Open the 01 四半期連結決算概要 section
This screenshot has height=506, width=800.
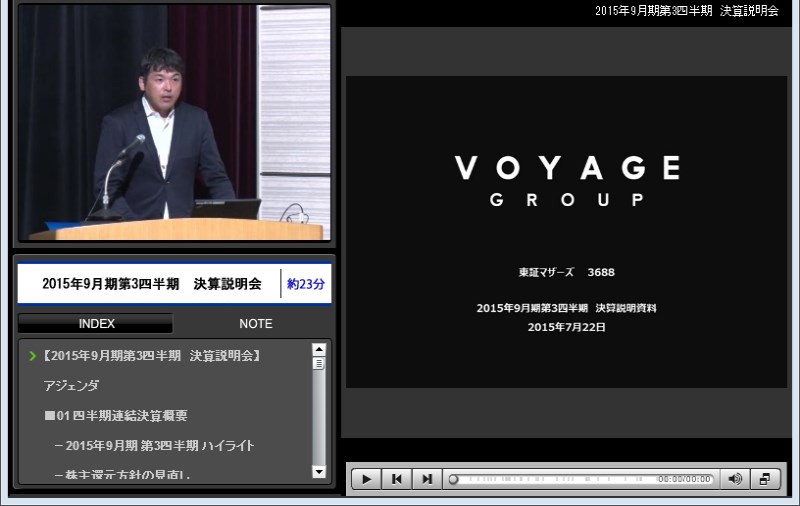coord(116,416)
